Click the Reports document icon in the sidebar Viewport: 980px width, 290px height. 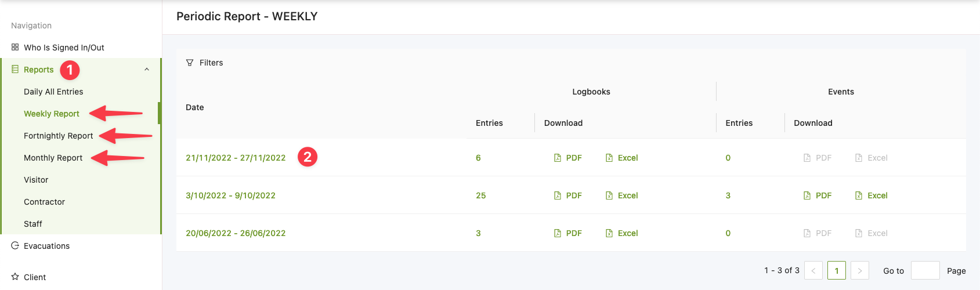[15, 70]
